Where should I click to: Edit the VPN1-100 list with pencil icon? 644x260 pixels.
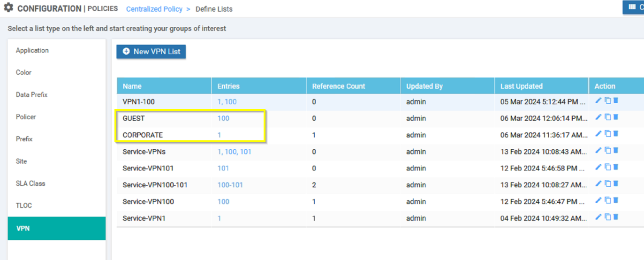coord(598,100)
